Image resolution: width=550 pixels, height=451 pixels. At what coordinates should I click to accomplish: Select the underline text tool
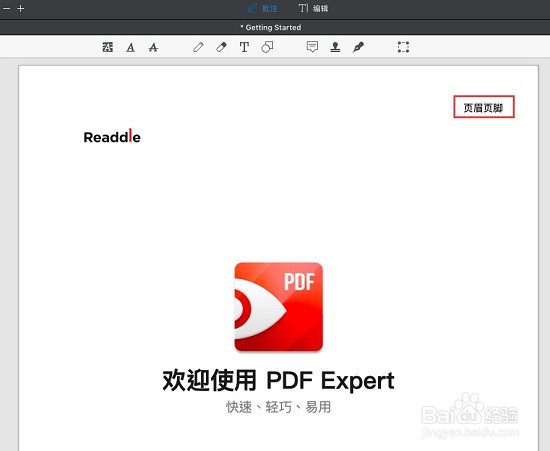tap(130, 47)
